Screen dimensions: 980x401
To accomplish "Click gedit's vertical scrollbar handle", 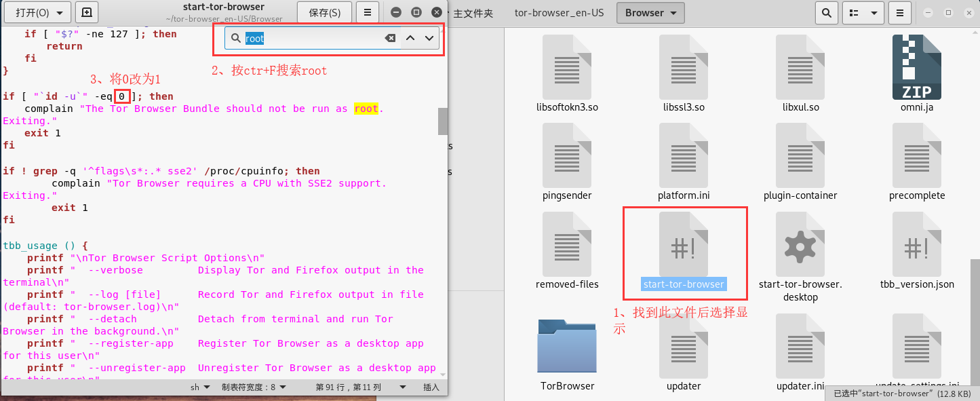I will click(x=443, y=121).
